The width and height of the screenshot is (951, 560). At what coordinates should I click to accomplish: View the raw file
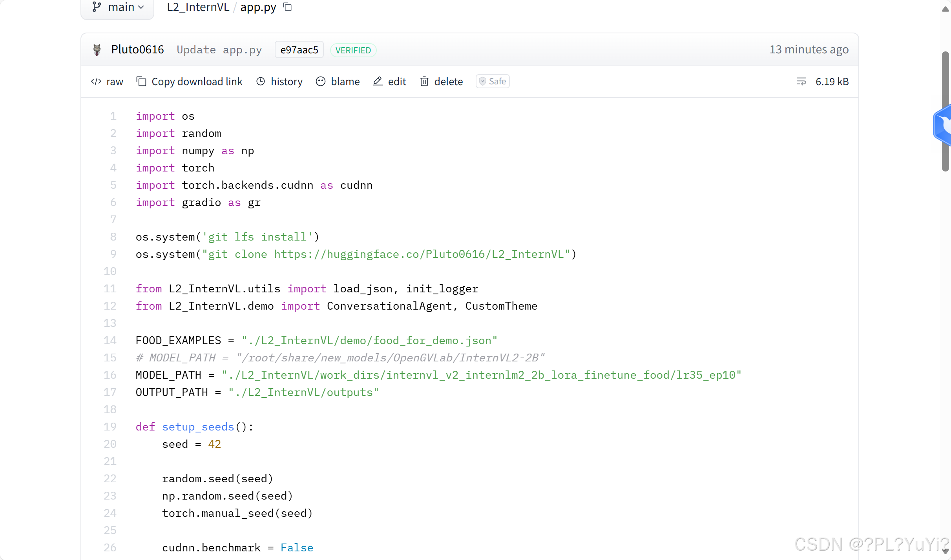tap(115, 82)
